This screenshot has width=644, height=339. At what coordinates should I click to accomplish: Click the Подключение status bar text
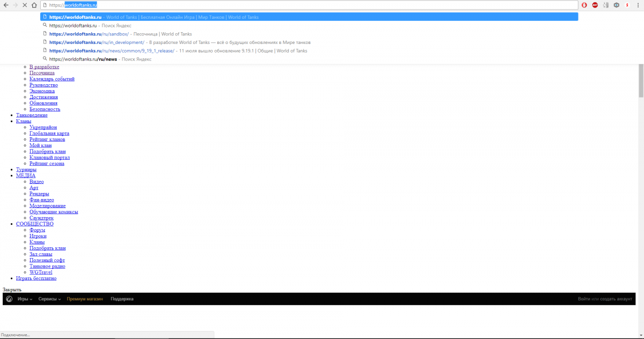[16, 335]
